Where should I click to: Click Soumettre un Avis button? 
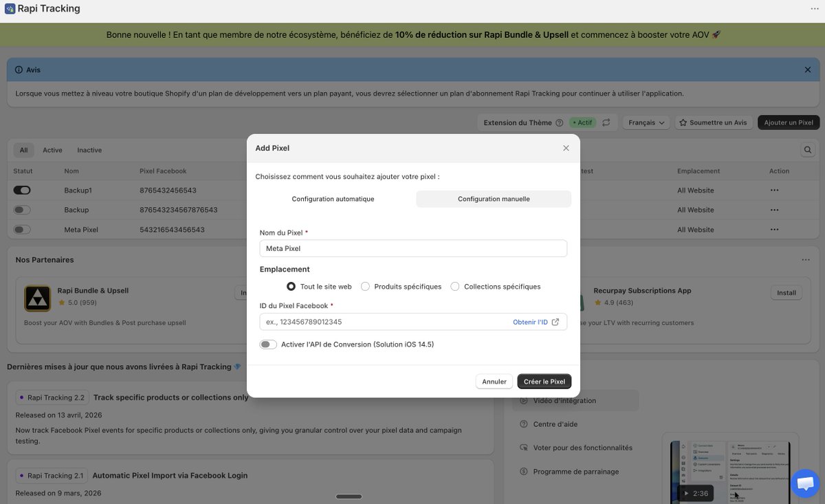(x=714, y=122)
